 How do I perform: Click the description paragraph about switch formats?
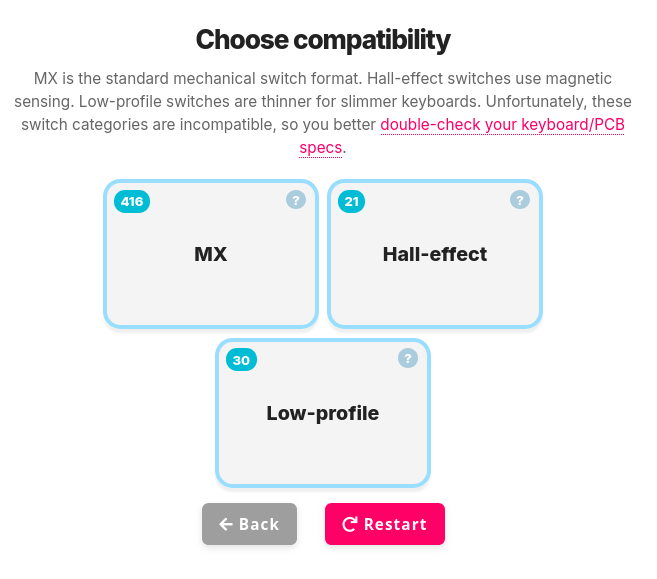pos(200,102)
